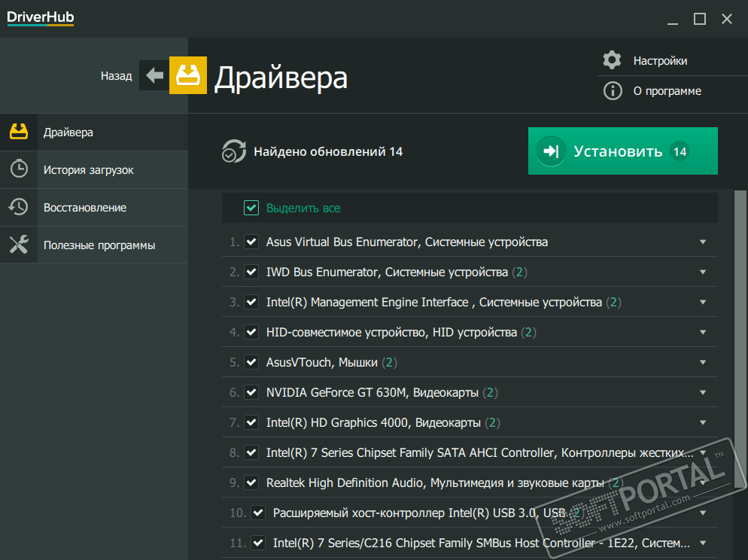Screen dimensions: 748x560
Task: Uncheck SMBus Host Controller checkbox
Action: click(x=258, y=543)
